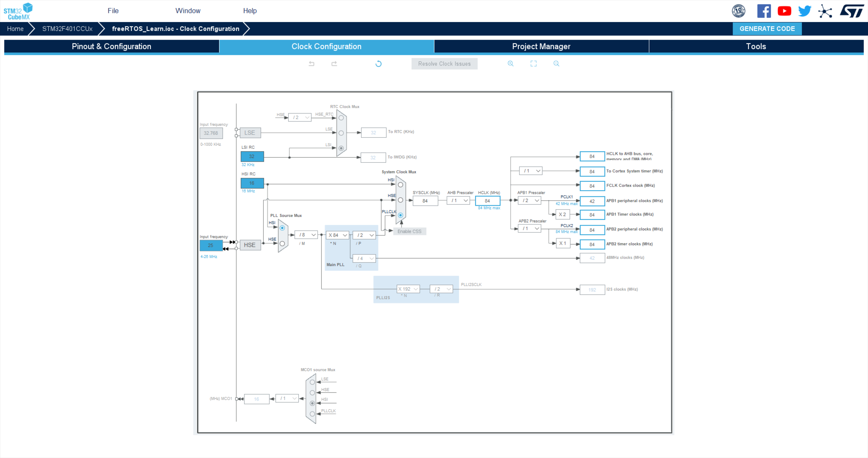Zoom in on the clock diagram
The height and width of the screenshot is (458, 868).
click(x=510, y=63)
